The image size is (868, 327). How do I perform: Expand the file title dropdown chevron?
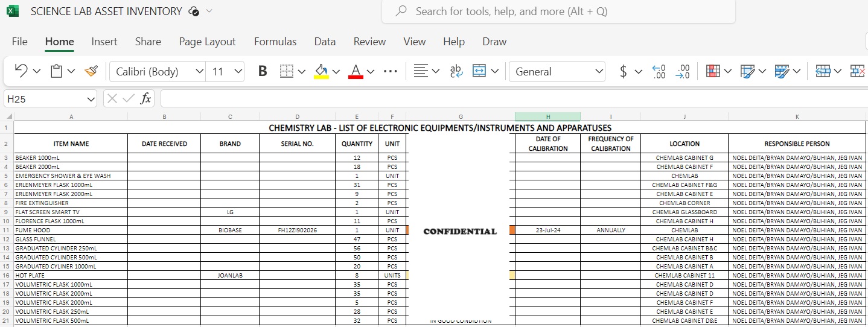(209, 11)
